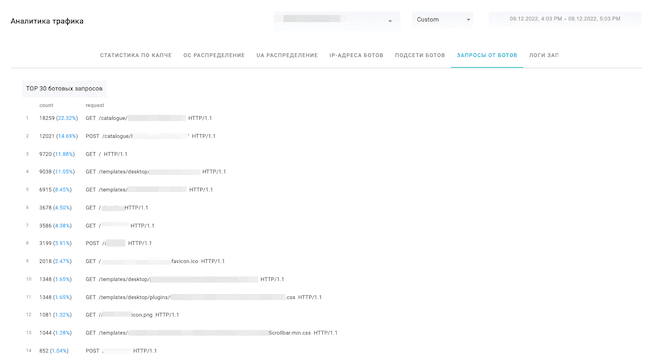Click the 2.47% percentage in row 9
This screenshot has width=650, height=363.
(62, 261)
